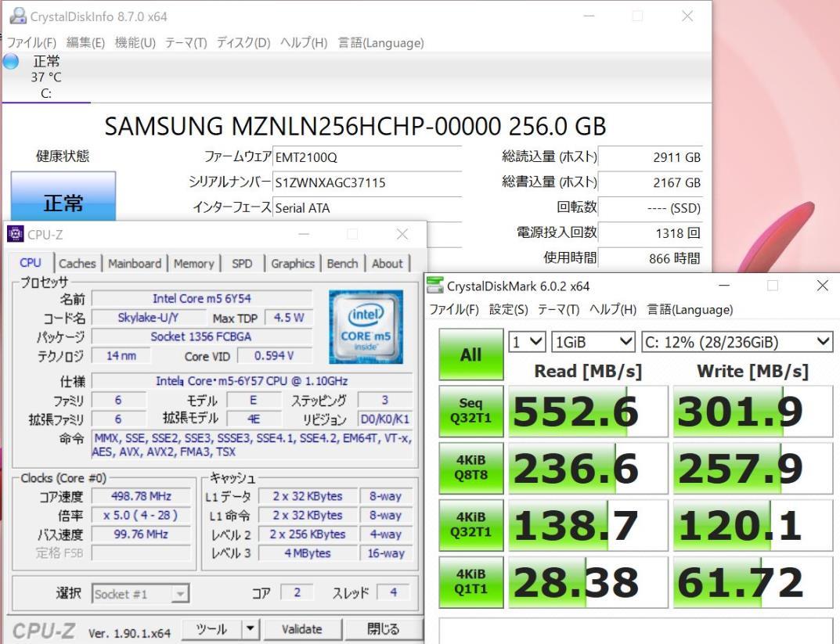Open ファイル(F) menu in CrystalDiskInfo
This screenshot has width=840, height=644.
coord(31,43)
